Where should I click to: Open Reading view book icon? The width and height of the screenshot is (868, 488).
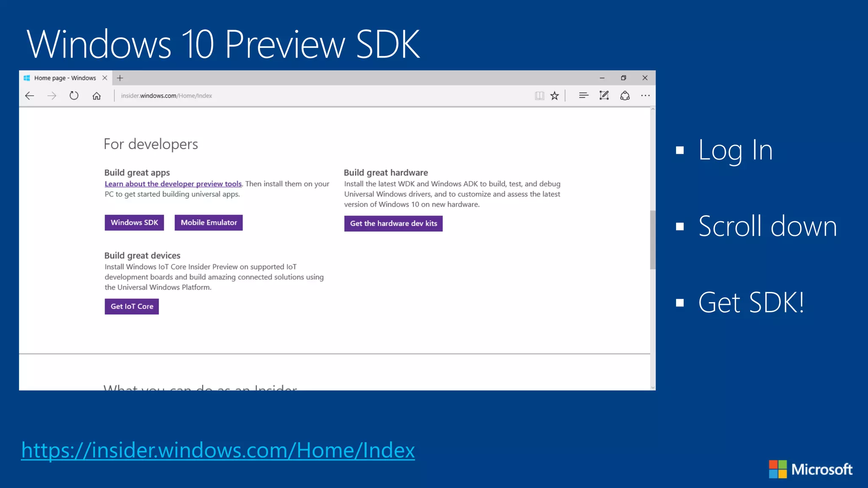[539, 96]
